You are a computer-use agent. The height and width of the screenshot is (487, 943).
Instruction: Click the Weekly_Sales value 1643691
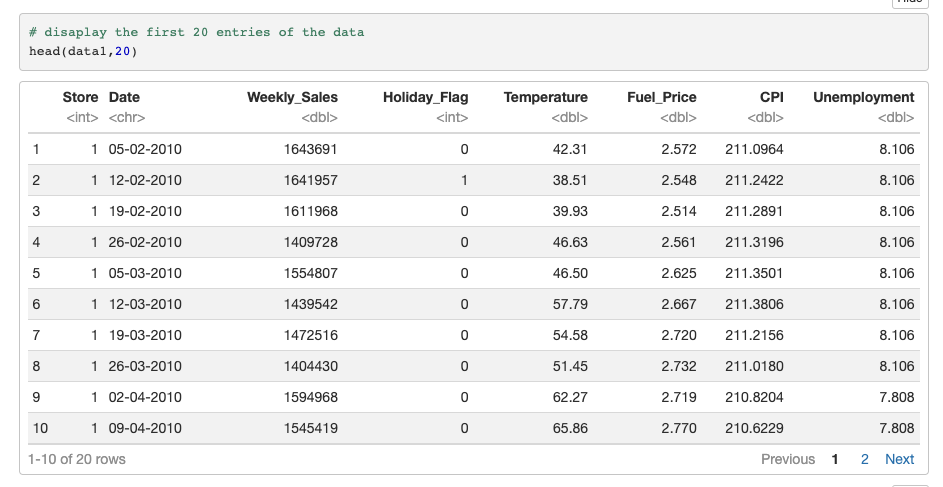coord(313,150)
